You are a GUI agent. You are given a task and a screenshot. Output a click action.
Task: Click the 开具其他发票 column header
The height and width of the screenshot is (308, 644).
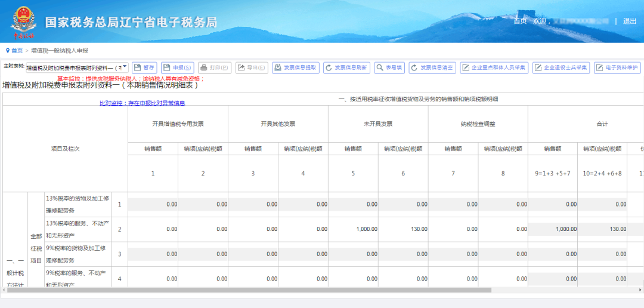pyautogui.click(x=278, y=124)
